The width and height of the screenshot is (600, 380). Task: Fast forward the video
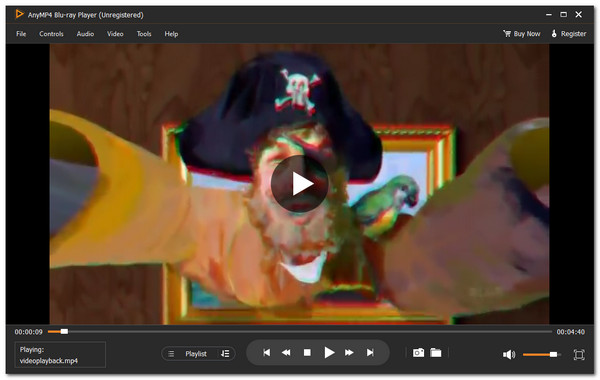pyautogui.click(x=349, y=352)
